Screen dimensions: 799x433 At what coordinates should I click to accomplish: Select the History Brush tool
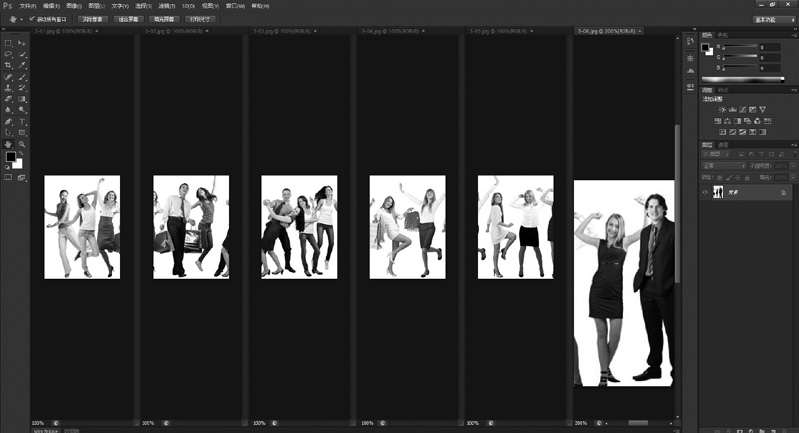tap(22, 88)
